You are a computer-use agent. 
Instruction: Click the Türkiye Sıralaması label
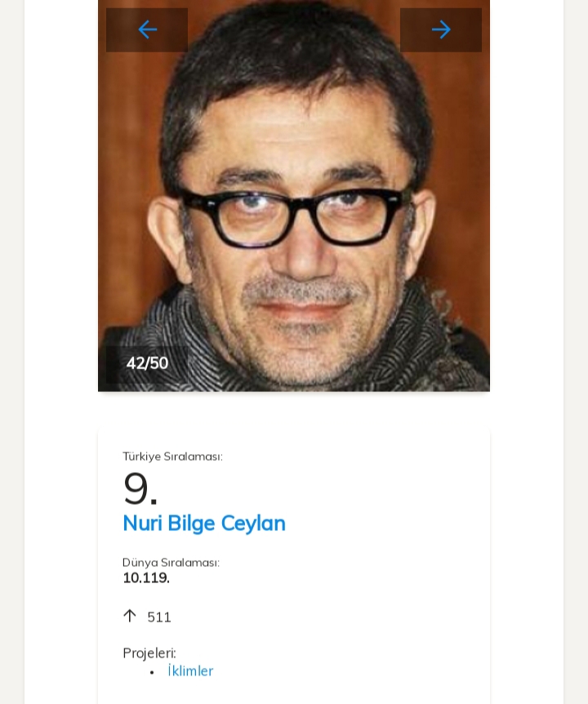(172, 457)
